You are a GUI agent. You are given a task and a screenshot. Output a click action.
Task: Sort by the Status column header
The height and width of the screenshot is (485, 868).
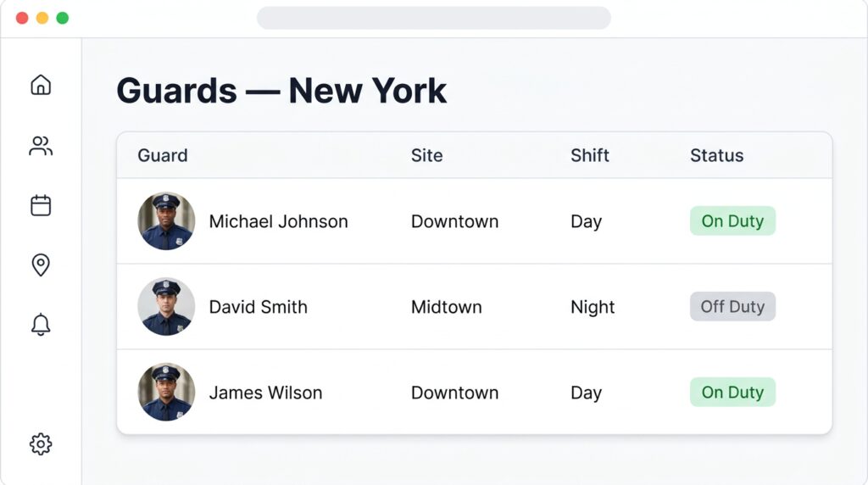pyautogui.click(x=716, y=155)
